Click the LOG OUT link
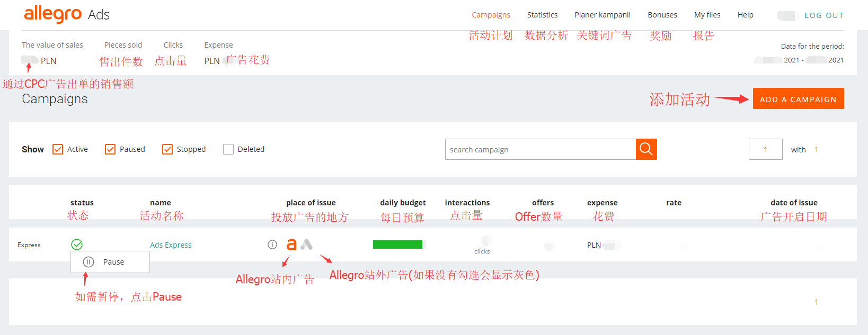 coord(824,15)
